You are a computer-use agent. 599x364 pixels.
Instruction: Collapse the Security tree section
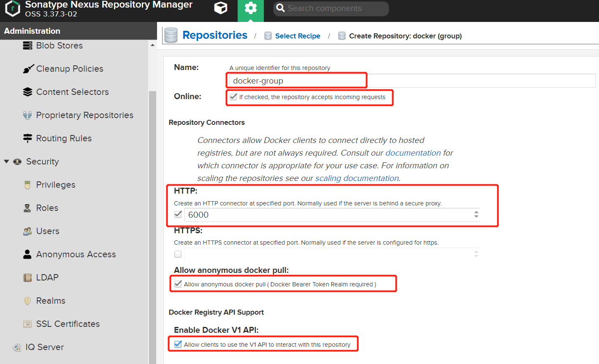pos(6,162)
